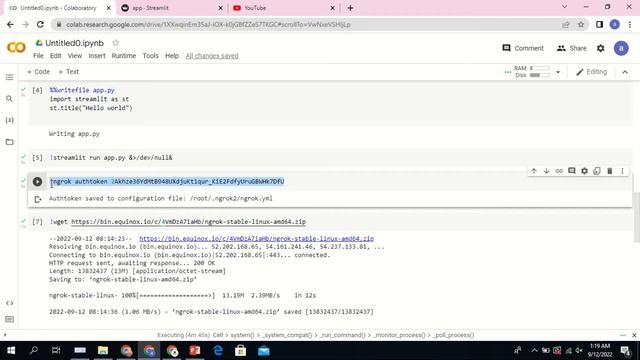Open the Edit menu
Screen dimensions: 640x360
[56, 56]
